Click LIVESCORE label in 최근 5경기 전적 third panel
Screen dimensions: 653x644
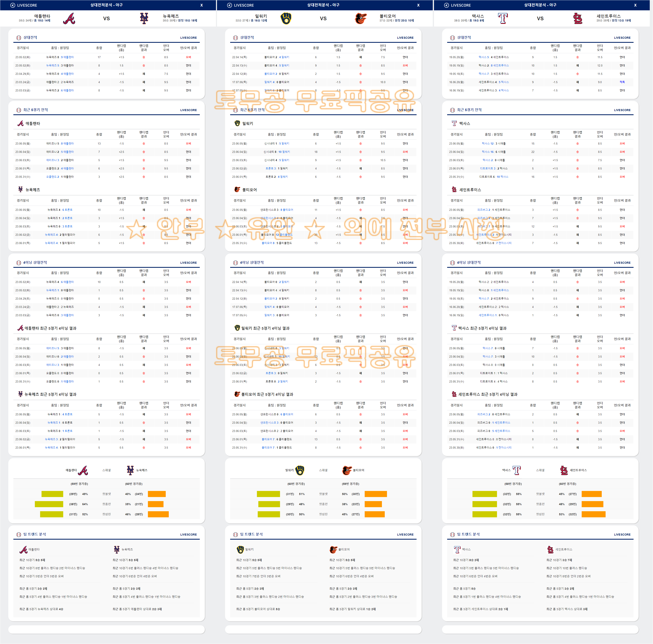click(x=622, y=110)
